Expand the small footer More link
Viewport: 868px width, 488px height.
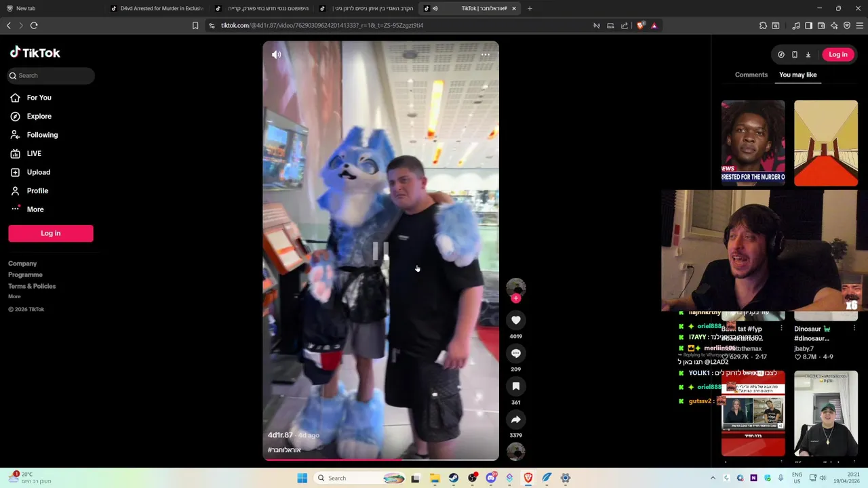[14, 296]
